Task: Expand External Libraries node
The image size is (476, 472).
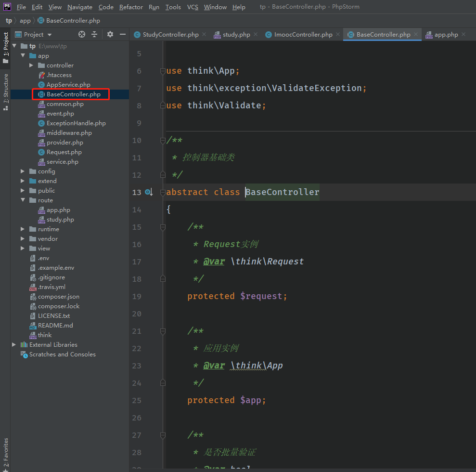Action: [x=14, y=345]
